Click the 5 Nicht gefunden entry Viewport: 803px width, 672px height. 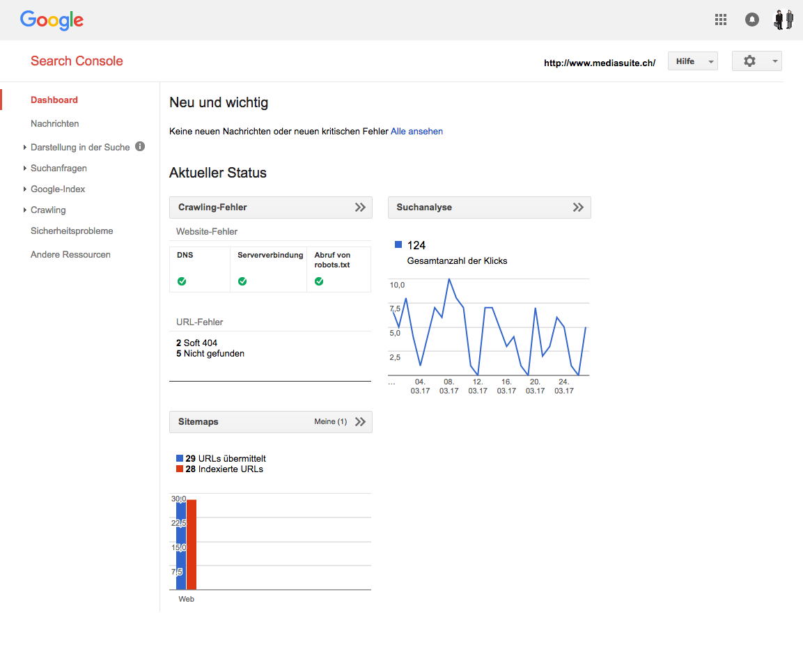pyautogui.click(x=210, y=354)
